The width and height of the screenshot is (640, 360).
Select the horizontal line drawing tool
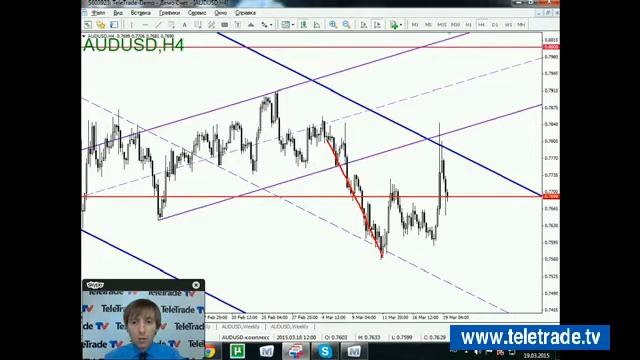(145, 25)
